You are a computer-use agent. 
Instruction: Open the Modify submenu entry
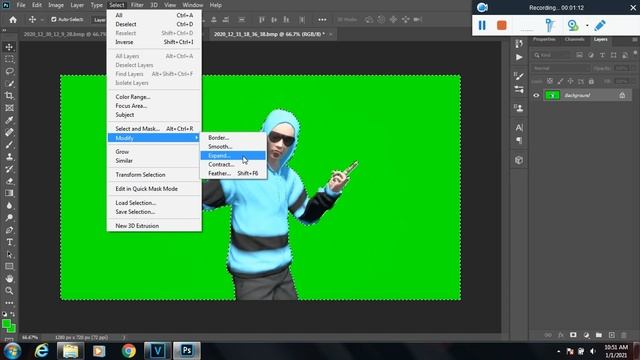(x=154, y=138)
